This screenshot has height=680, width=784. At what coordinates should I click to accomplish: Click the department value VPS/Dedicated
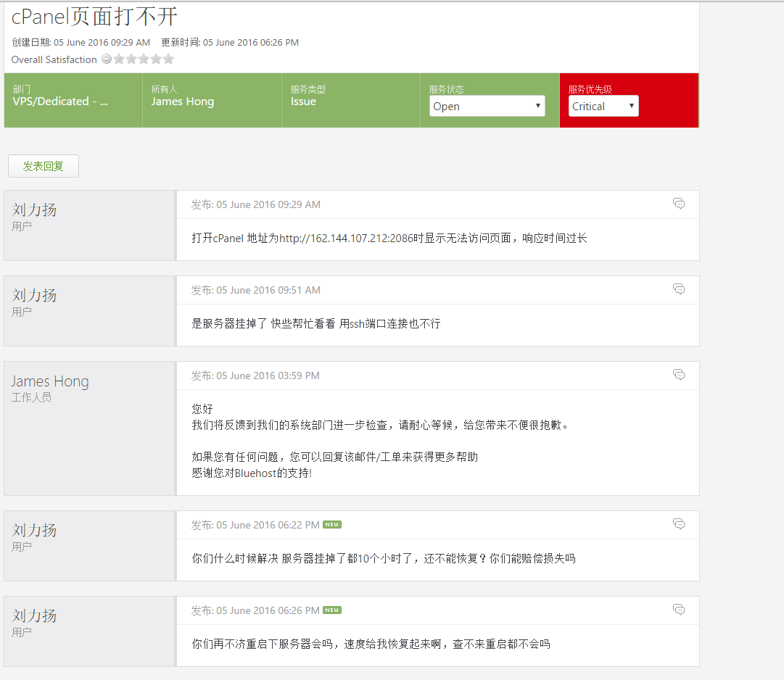pos(60,101)
